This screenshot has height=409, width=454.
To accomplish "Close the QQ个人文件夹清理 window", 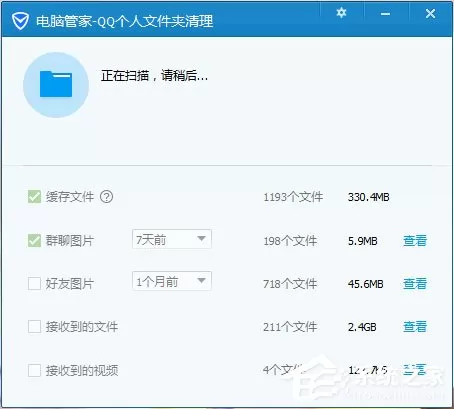I will click(430, 14).
